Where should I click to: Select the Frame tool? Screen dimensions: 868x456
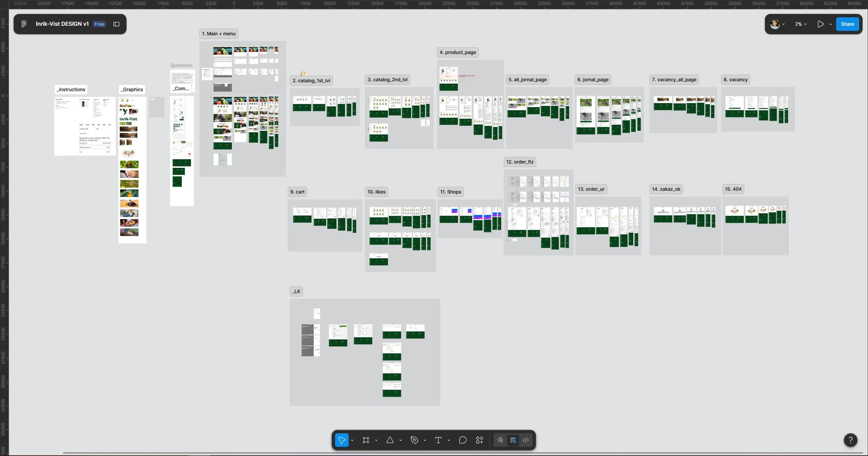coord(366,440)
